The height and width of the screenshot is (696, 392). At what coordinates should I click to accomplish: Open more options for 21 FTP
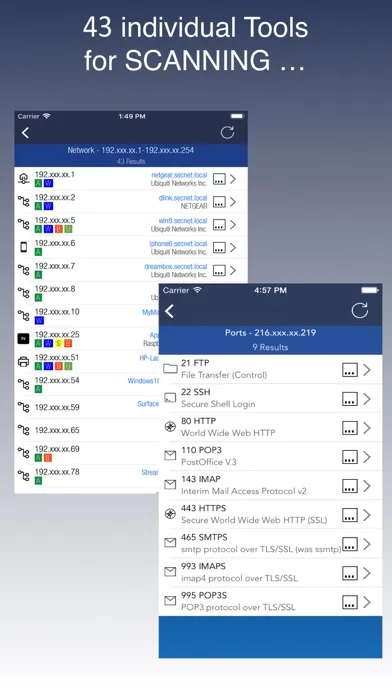click(350, 370)
